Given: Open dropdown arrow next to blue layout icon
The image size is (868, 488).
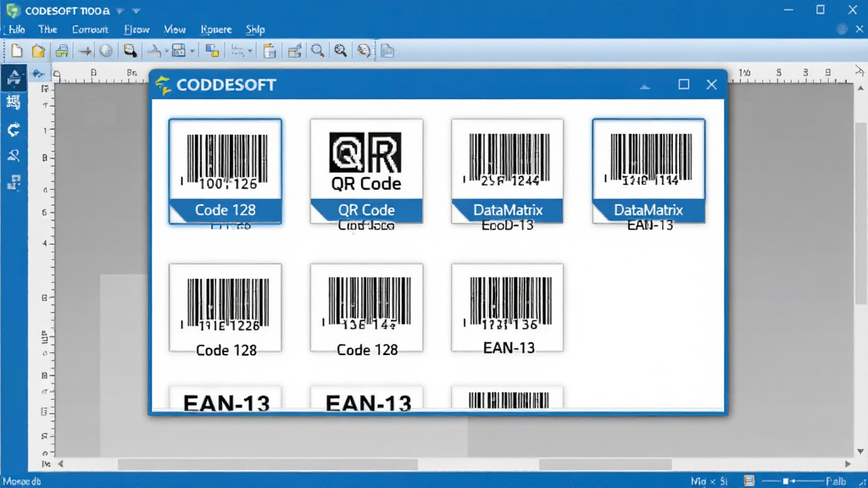Looking at the screenshot, I should (192, 52).
